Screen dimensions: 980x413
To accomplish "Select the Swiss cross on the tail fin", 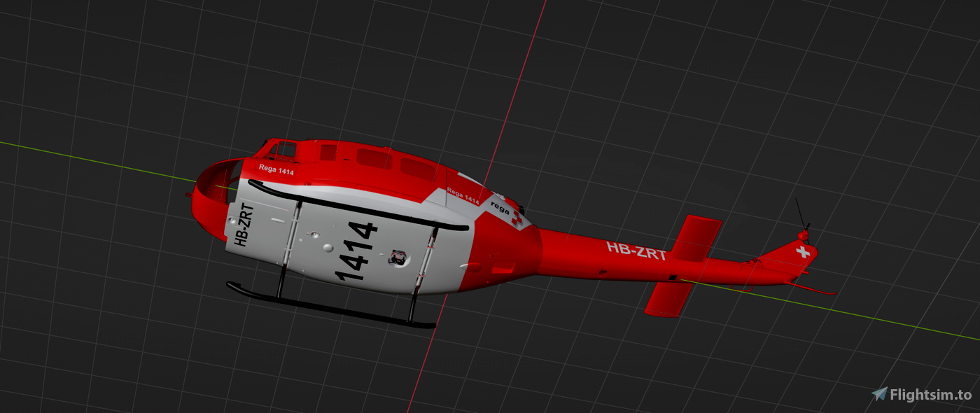I will point(803,252).
